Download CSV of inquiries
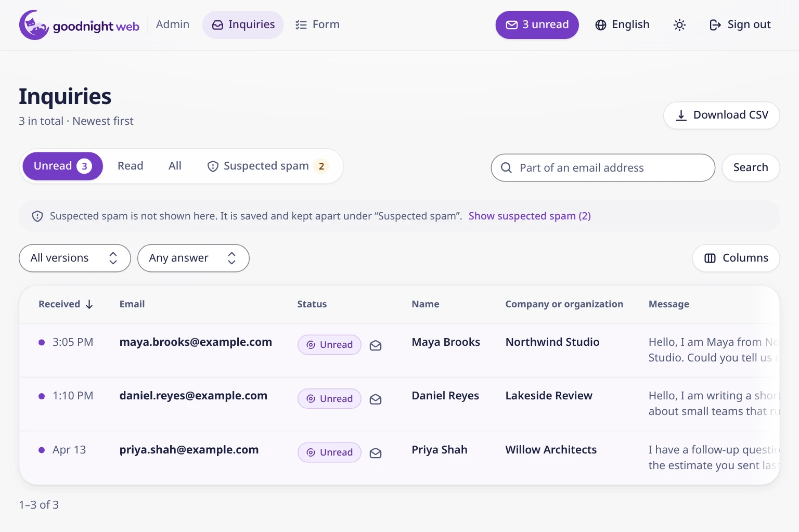 [x=721, y=115]
